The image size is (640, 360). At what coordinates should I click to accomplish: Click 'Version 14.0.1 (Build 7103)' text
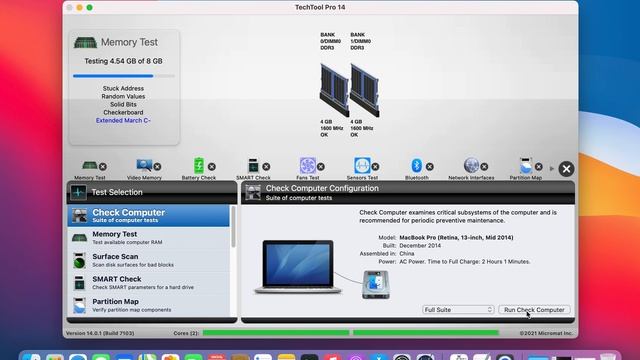100,333
